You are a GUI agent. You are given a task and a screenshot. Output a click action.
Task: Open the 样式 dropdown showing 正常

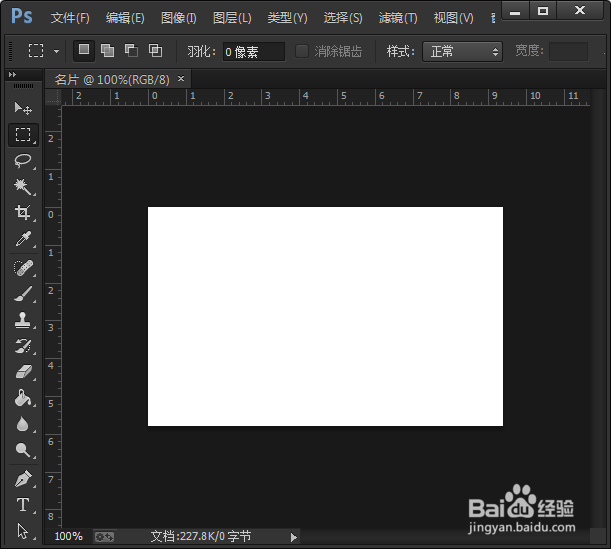click(x=462, y=51)
